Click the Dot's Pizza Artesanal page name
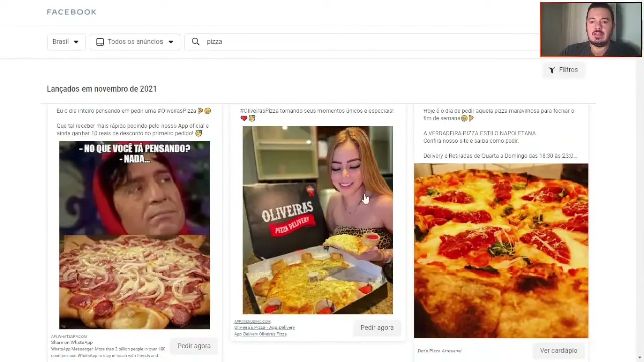Screen dimensions: 644x362 [x=439, y=351]
